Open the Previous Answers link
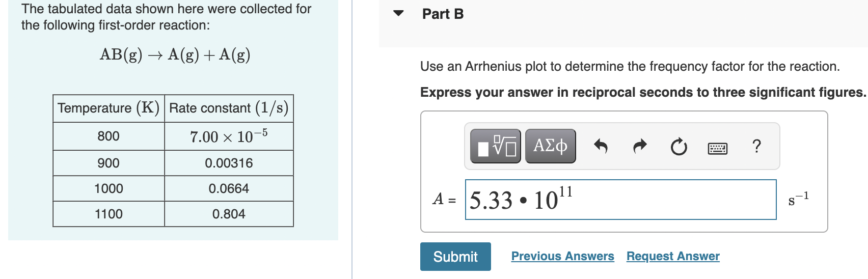 coord(562,256)
